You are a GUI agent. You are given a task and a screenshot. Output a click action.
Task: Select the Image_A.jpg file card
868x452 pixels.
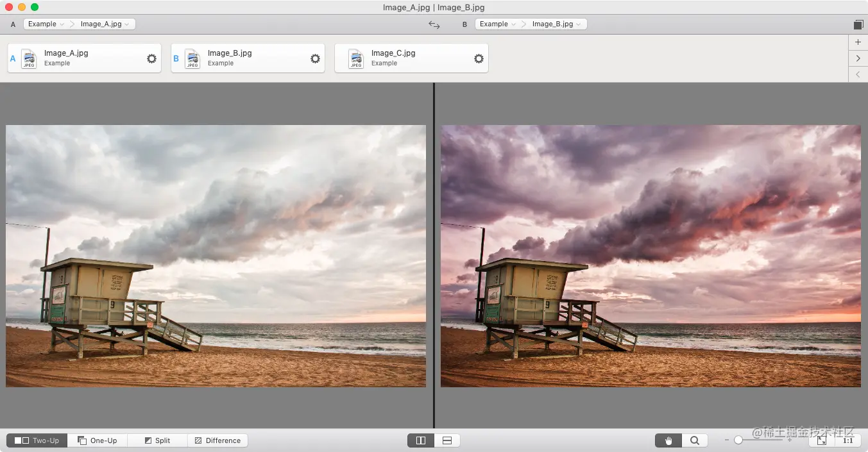[85, 58]
